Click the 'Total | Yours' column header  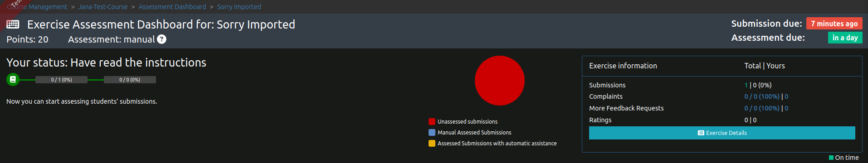pos(764,66)
